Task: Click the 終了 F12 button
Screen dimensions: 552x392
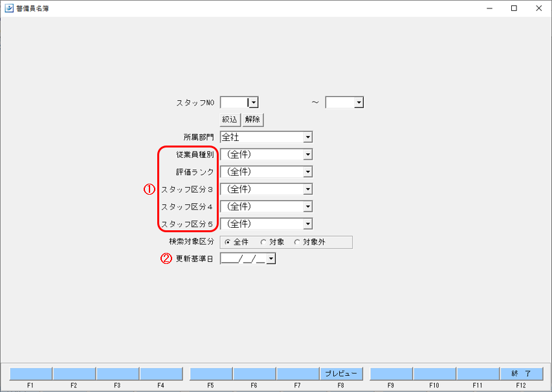Action: pos(521,373)
